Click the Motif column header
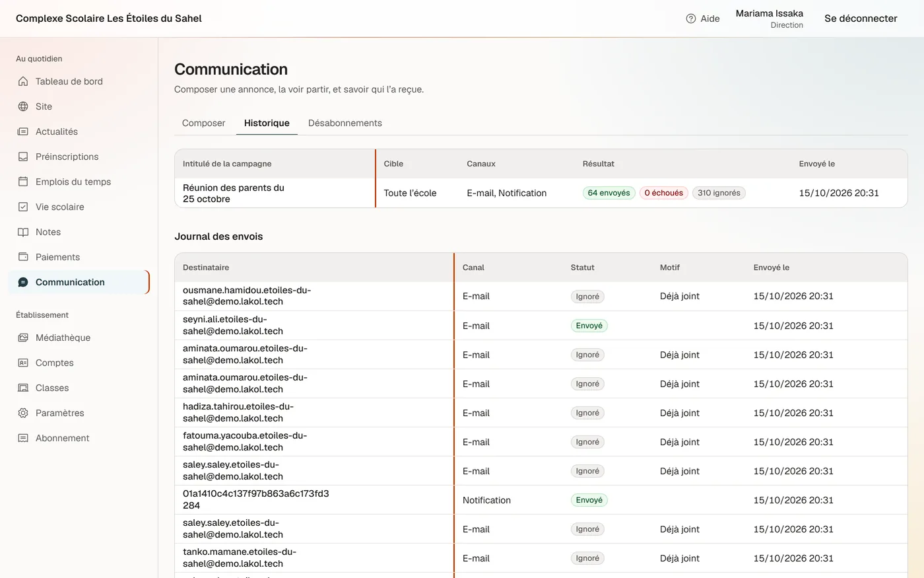The width and height of the screenshot is (924, 578). click(670, 268)
